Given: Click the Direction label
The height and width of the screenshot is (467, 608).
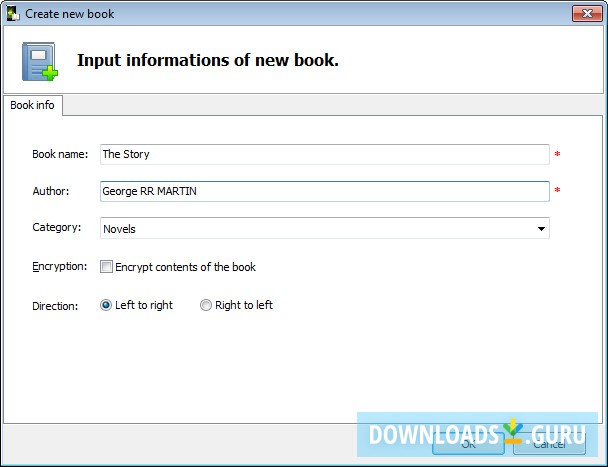Looking at the screenshot, I should coord(55,306).
